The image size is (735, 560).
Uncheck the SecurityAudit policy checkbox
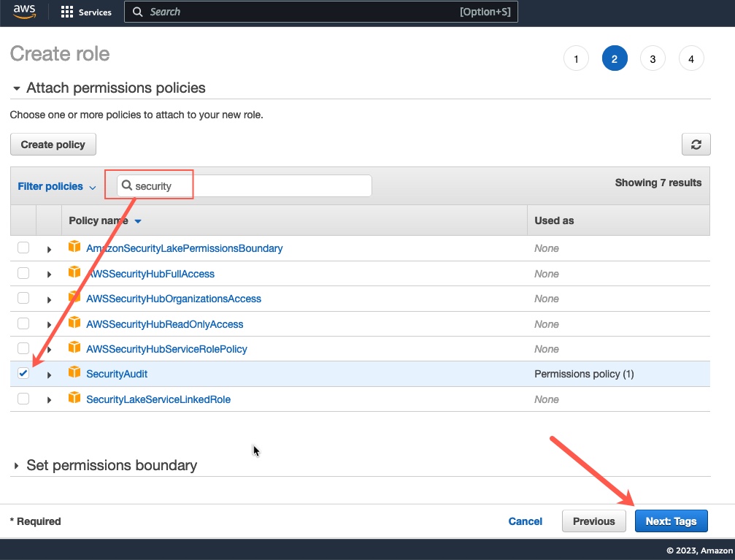tap(23, 372)
